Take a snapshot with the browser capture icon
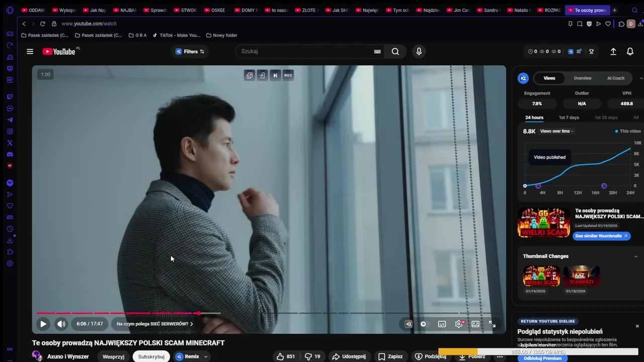Screen dimensions: 644x362 (x=580, y=24)
